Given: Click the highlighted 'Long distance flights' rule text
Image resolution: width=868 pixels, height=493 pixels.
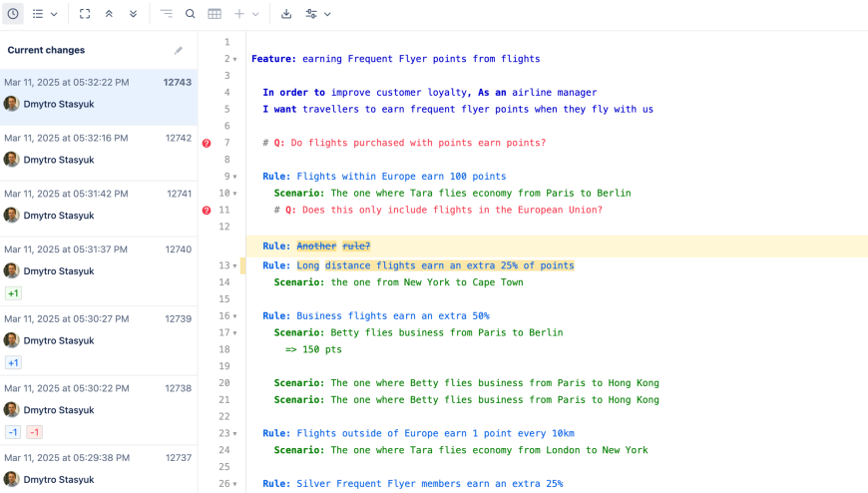Looking at the screenshot, I should (435, 265).
